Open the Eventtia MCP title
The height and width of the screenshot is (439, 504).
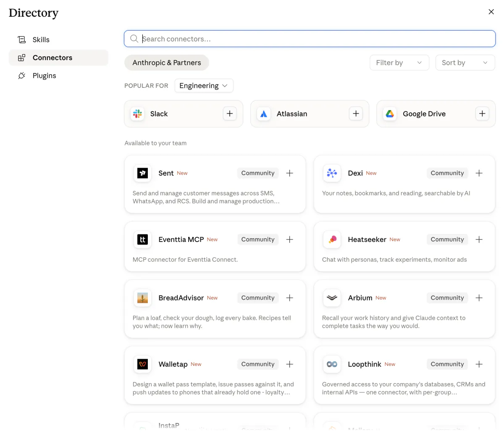pos(181,239)
